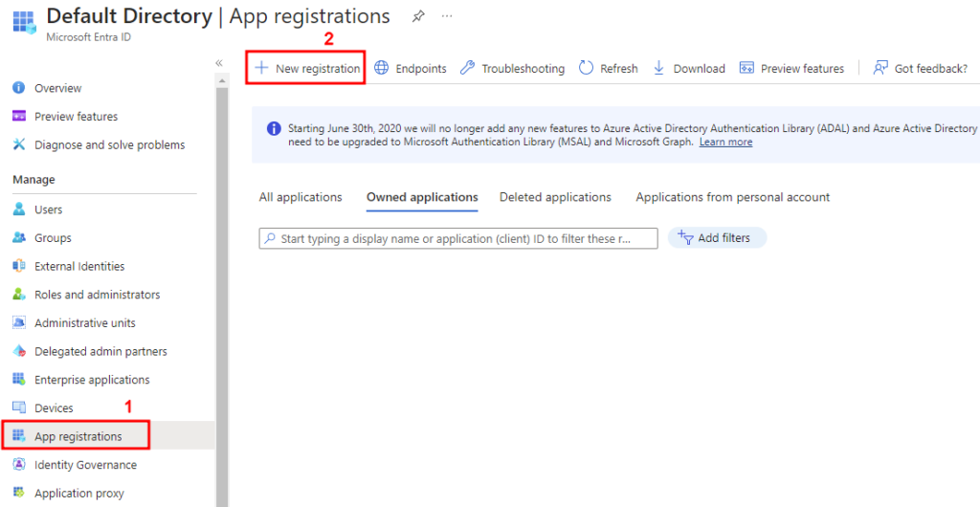Switch to the All applications tab

[x=301, y=197]
